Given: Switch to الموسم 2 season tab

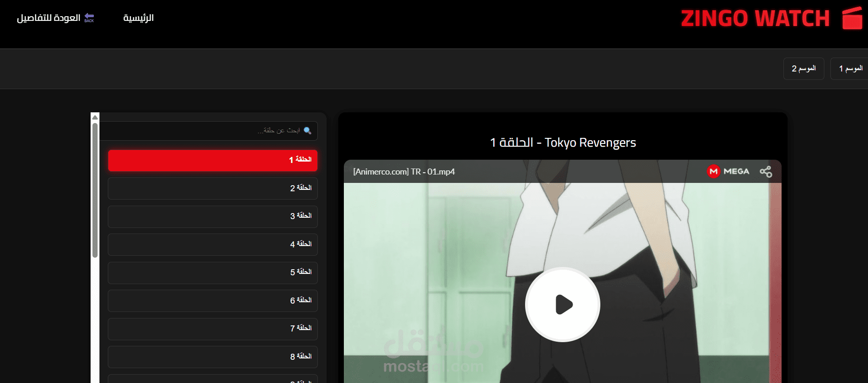Looking at the screenshot, I should tap(804, 69).
